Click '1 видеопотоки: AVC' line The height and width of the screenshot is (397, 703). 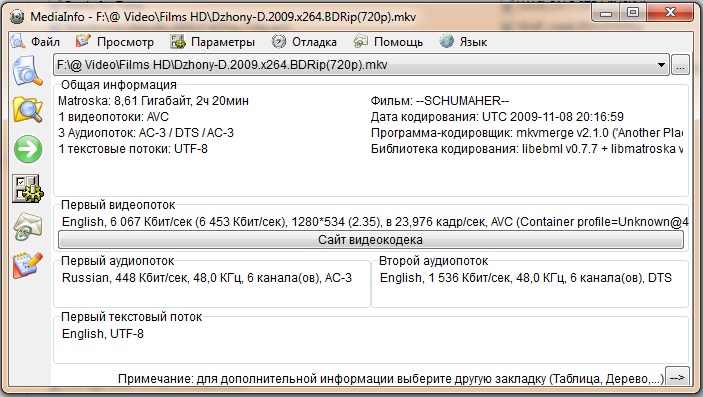click(x=113, y=117)
